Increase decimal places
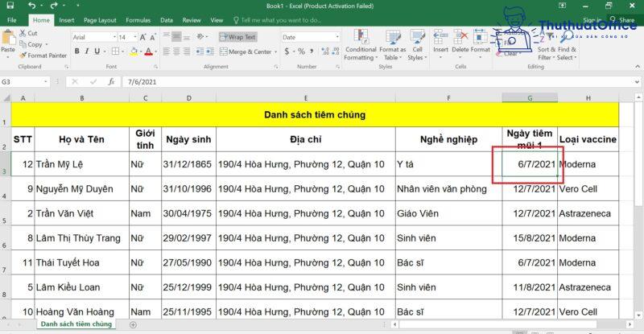Screen dimensions: 644x334 [326, 52]
